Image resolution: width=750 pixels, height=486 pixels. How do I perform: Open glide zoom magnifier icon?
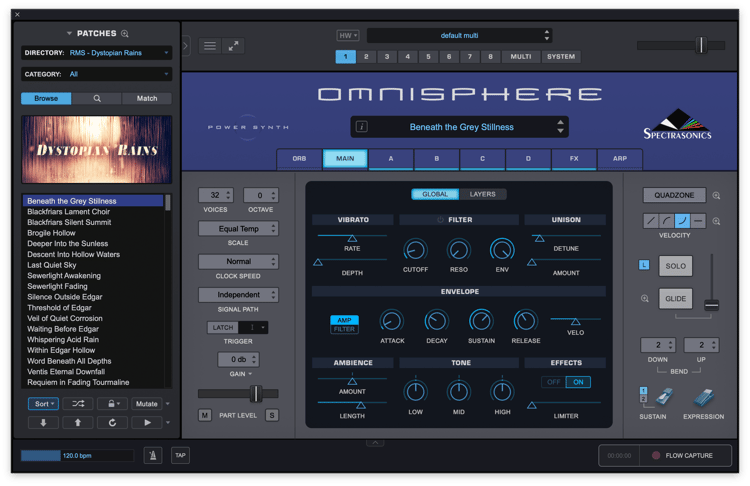[645, 298]
